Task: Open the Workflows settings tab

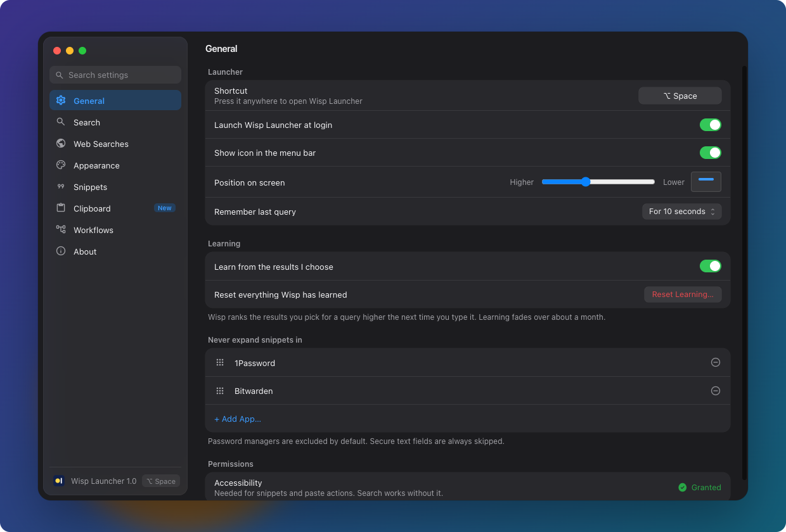Action: pos(115,230)
